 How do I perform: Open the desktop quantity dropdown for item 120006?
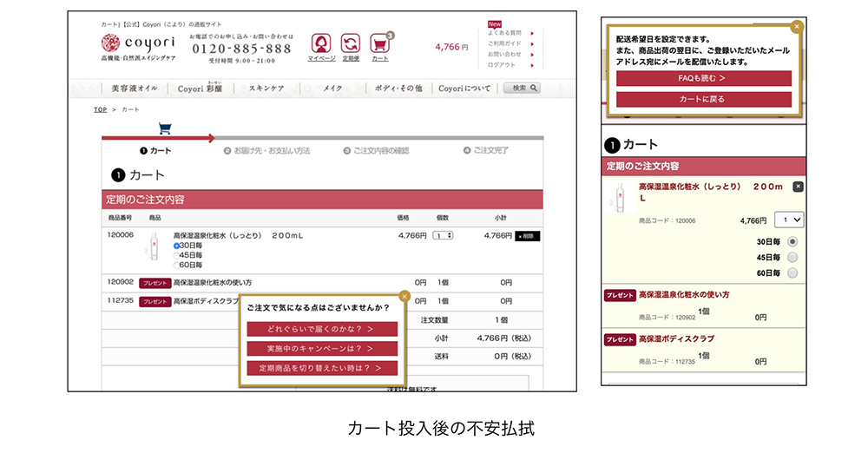click(x=443, y=235)
